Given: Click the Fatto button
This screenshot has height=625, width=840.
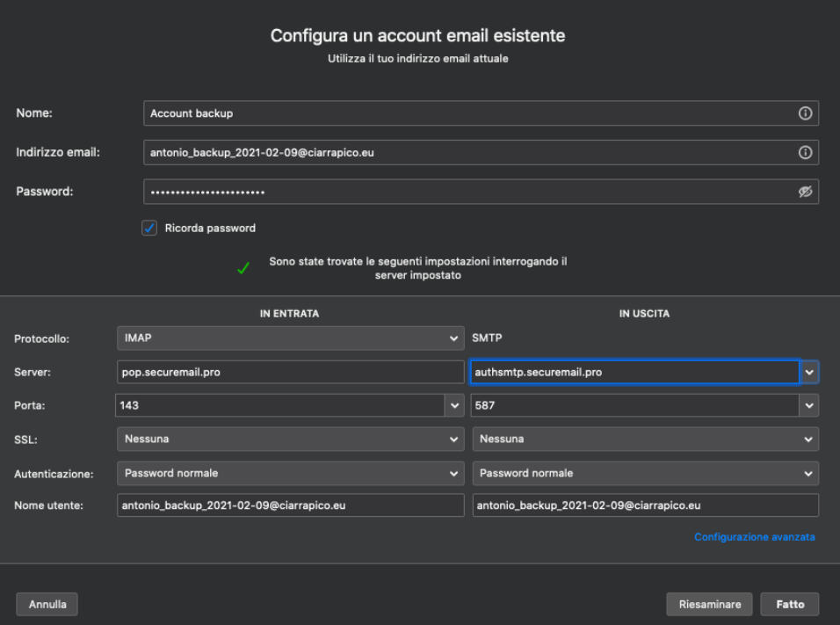Looking at the screenshot, I should coord(790,605).
